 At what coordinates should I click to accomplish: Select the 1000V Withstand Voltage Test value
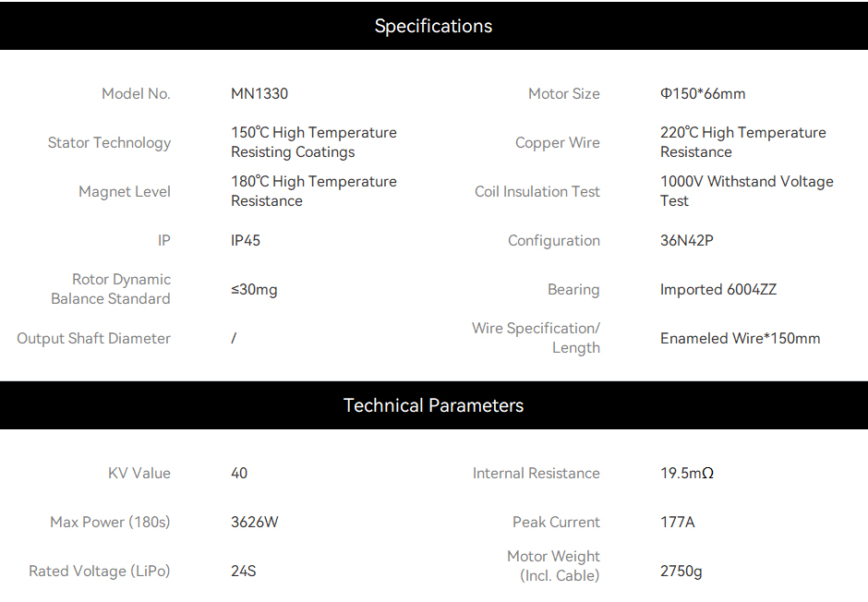(x=747, y=191)
